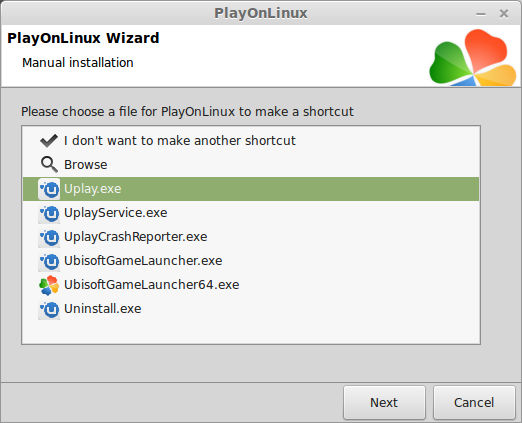Screen dimensions: 522x423
Task: Click the clover icon beside UbisoftGameLauncher64.exe
Action: click(49, 285)
